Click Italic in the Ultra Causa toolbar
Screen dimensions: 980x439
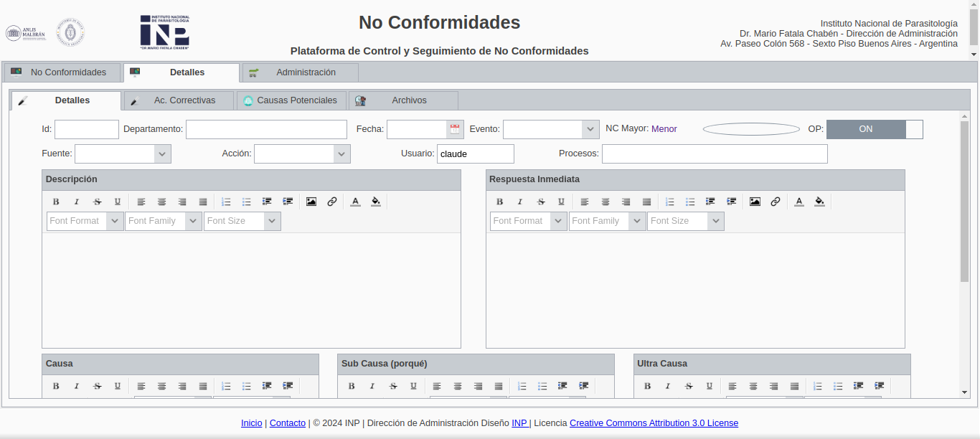[x=668, y=386]
